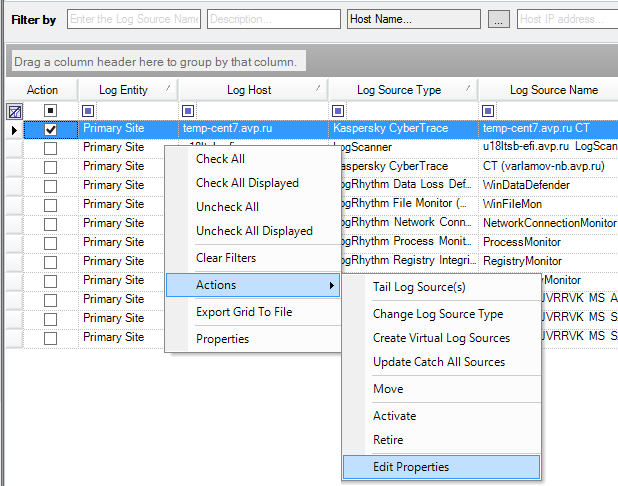The height and width of the screenshot is (486, 618).
Task: Click the filter row icon in the row header
Action: (x=14, y=110)
